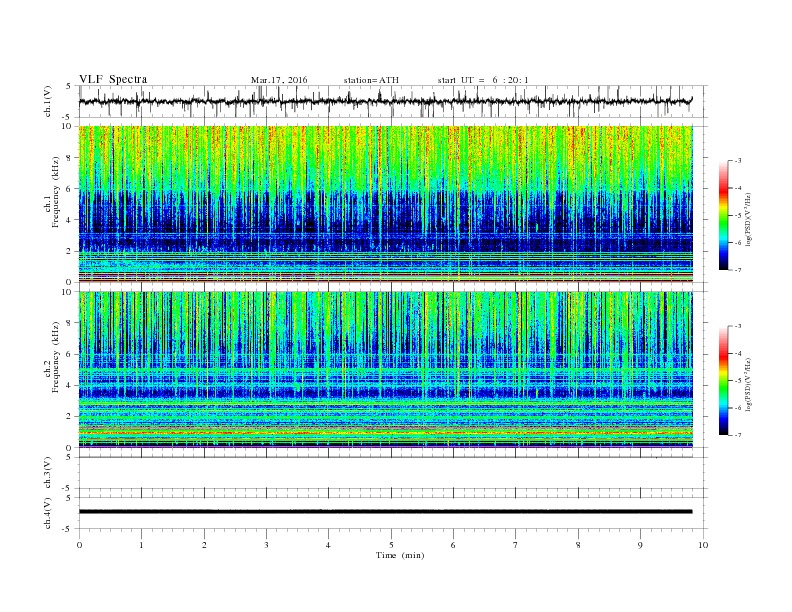Click the "1" time axis tick label

141,545
